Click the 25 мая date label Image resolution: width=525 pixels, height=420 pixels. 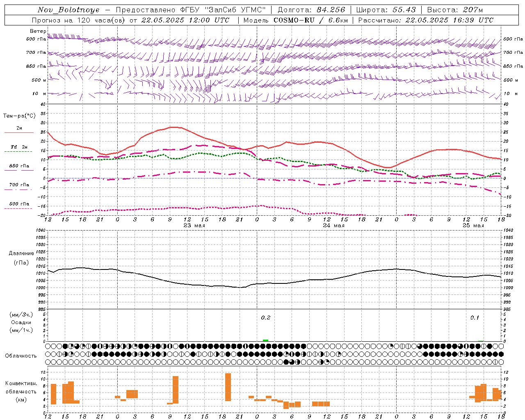pyautogui.click(x=473, y=225)
